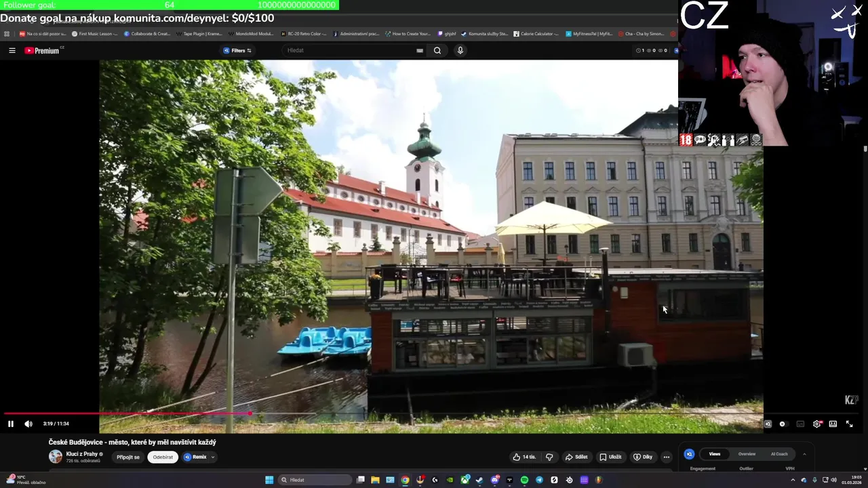The image size is (868, 488).
Task: Click the Engagement label in vidIQ panel
Action: 703,468
